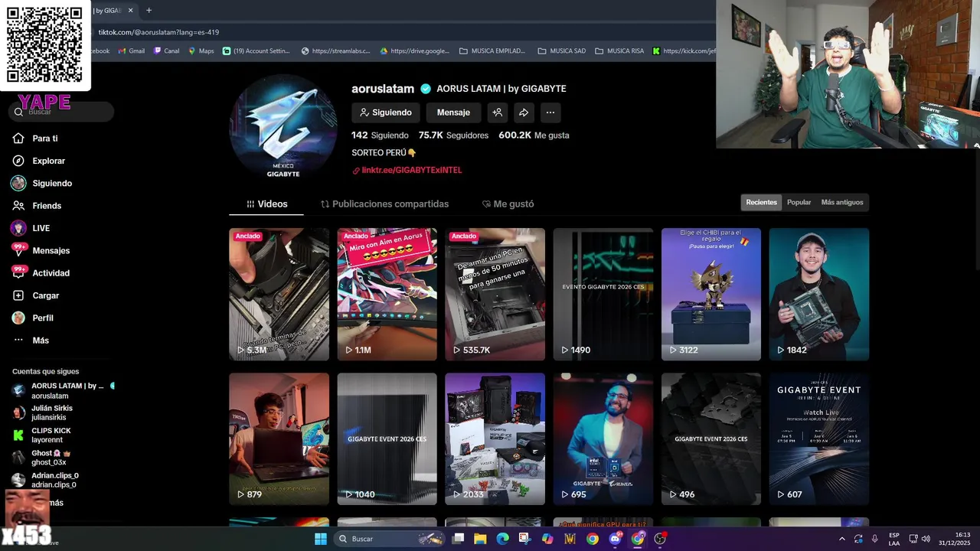The width and height of the screenshot is (980, 551).
Task: Open AORUS LATAM in followed accounts
Action: coord(61,390)
